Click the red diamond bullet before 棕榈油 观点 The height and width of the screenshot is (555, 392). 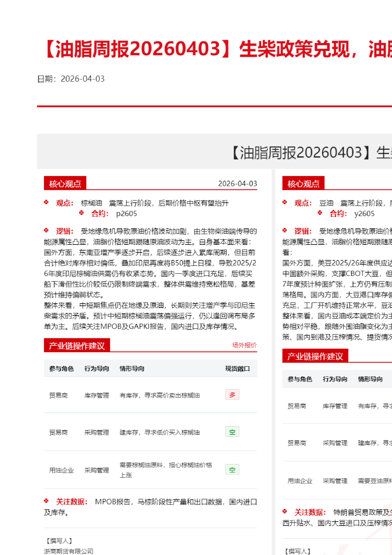[46, 202]
